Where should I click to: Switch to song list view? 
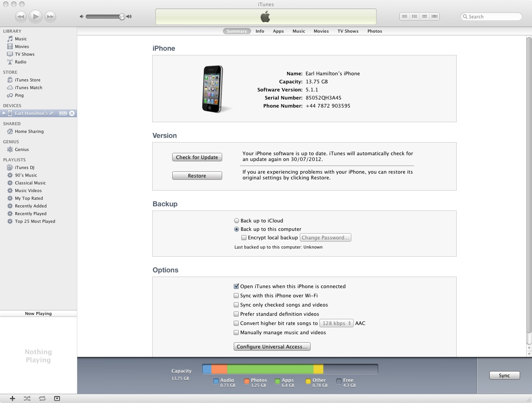tap(404, 16)
